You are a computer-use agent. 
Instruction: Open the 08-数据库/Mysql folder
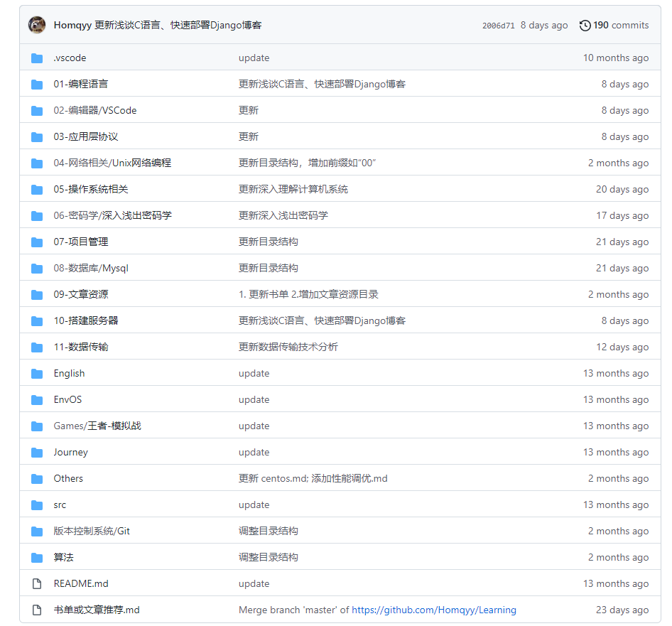click(90, 269)
